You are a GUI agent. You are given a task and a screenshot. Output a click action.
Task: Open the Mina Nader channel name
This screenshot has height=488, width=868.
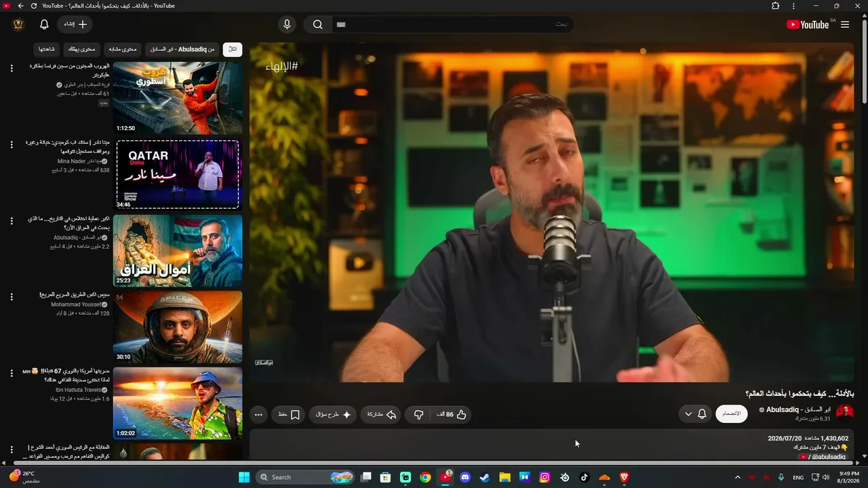pyautogui.click(x=79, y=161)
